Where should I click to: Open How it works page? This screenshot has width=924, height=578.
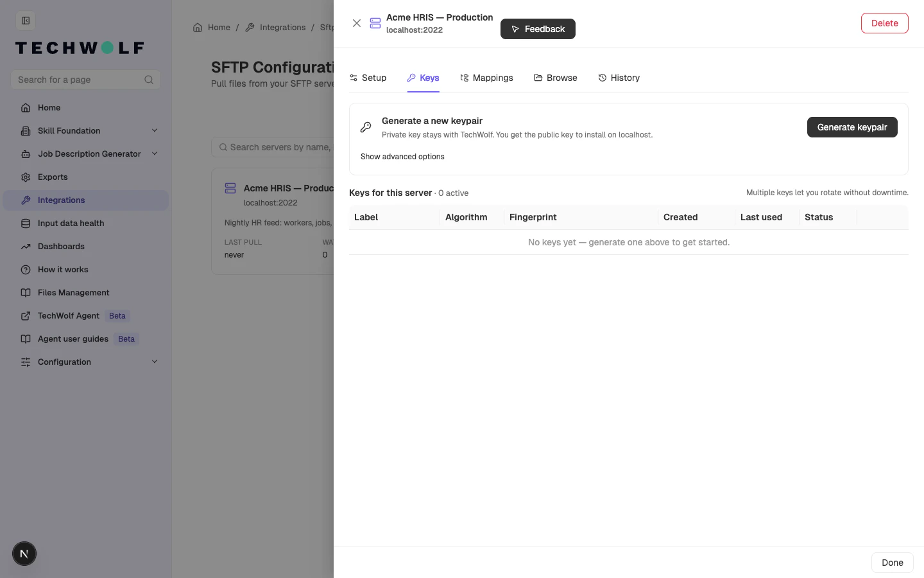[86, 270]
